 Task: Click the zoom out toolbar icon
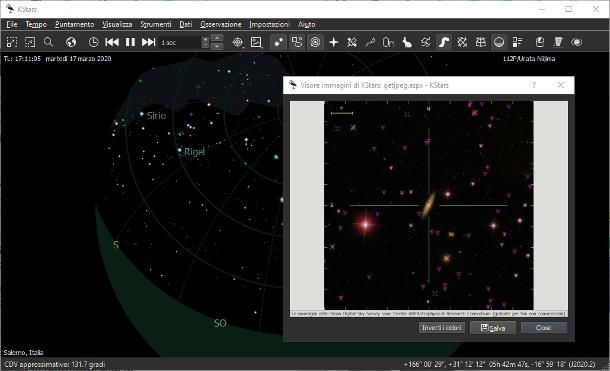(30, 42)
